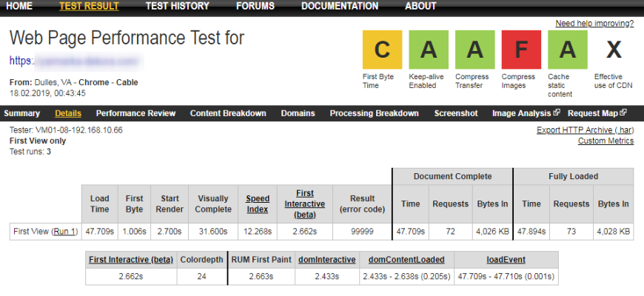
Task: Open the Request Map external link
Action: [x=597, y=113]
